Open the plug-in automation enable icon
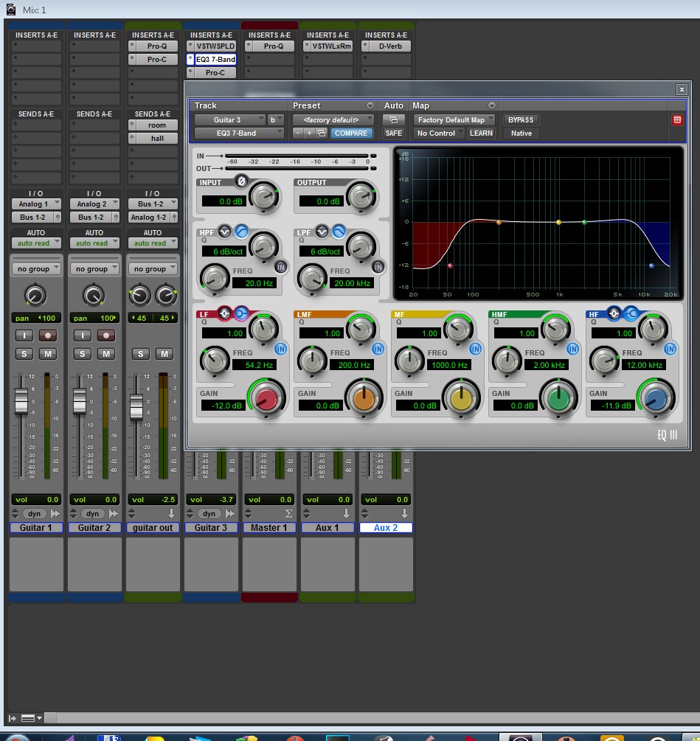Viewport: 700px width, 741px height. pos(393,120)
